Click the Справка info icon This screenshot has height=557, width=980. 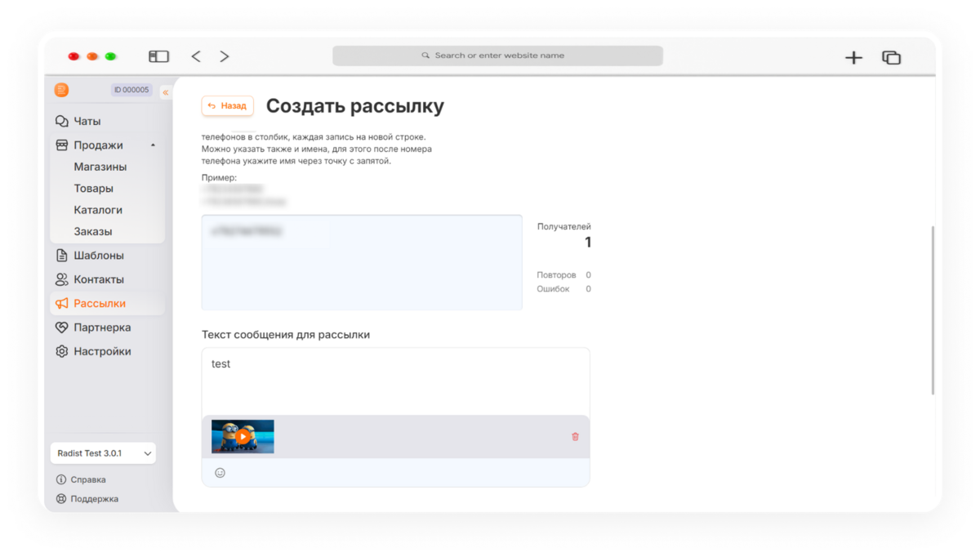point(60,479)
